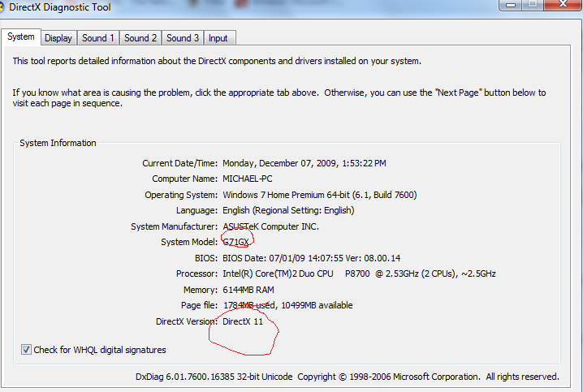Click the 'Computer Name:' label
The height and width of the screenshot is (392, 583).
coord(184,179)
